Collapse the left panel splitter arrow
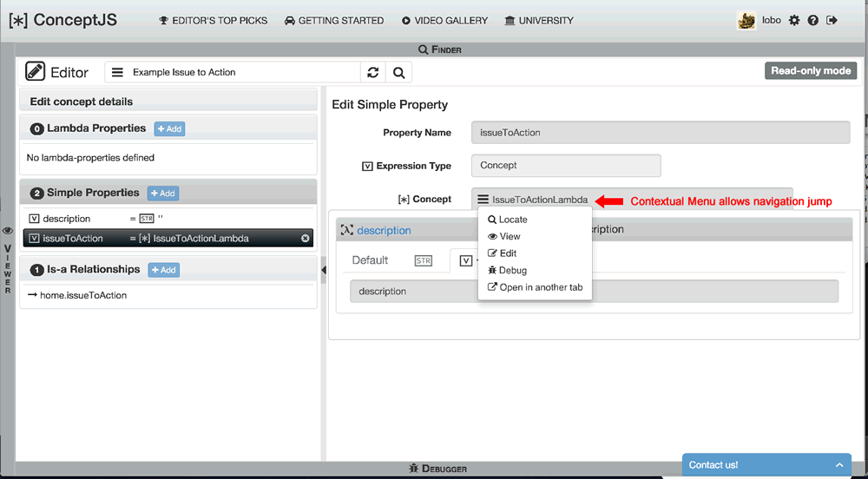Screen dimensions: 868x479 [324, 270]
